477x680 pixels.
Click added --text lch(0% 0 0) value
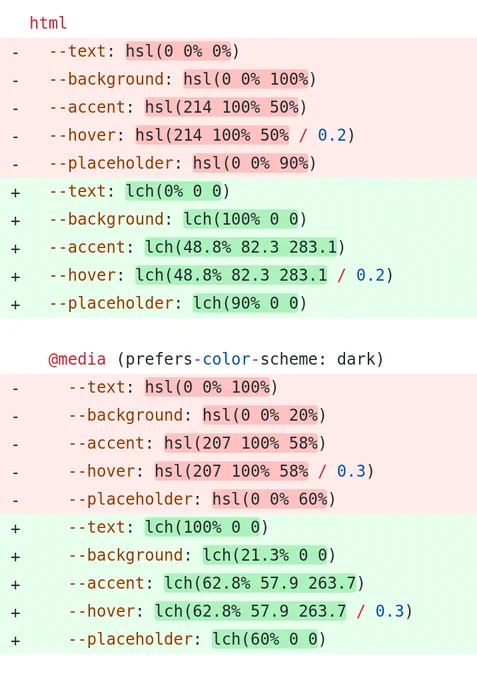point(177,191)
